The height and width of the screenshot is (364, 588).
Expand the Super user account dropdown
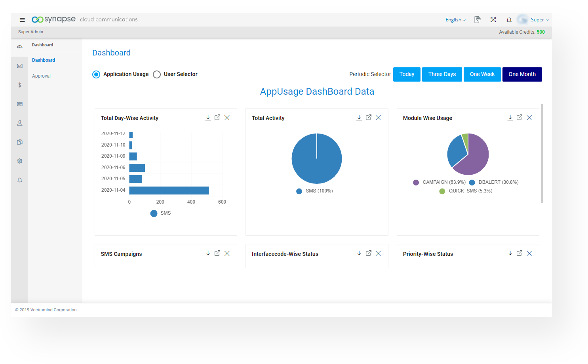539,20
